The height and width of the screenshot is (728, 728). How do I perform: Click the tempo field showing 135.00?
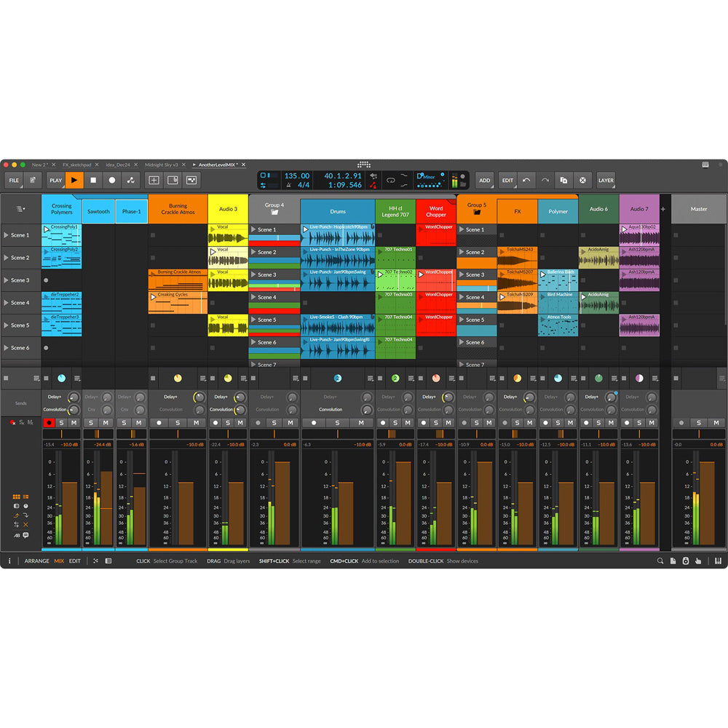click(x=297, y=176)
